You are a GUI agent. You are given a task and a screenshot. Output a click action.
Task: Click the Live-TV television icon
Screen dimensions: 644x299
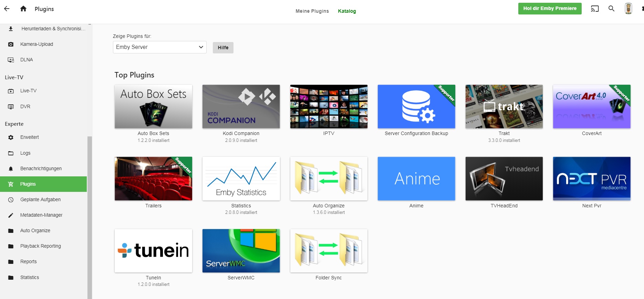tap(11, 91)
